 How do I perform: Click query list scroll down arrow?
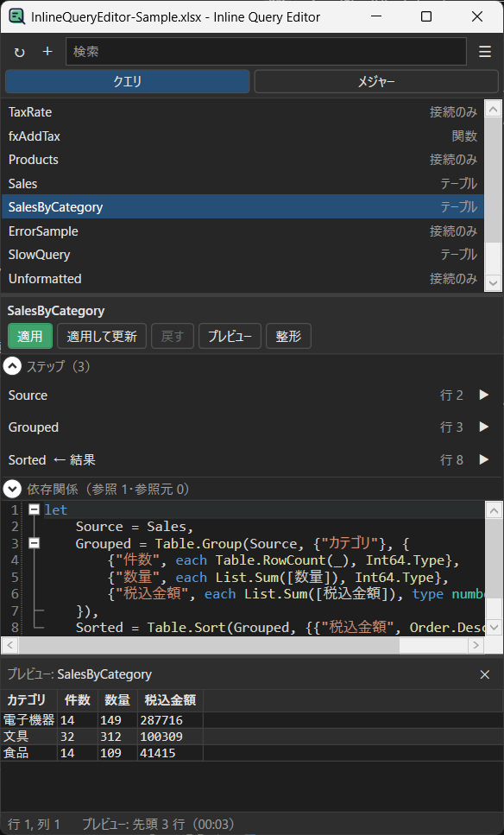point(493,283)
